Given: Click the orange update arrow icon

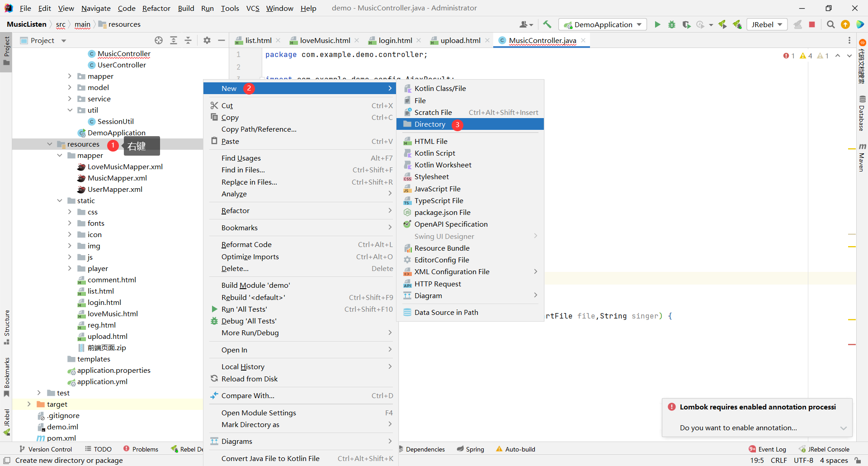Looking at the screenshot, I should [x=845, y=24].
